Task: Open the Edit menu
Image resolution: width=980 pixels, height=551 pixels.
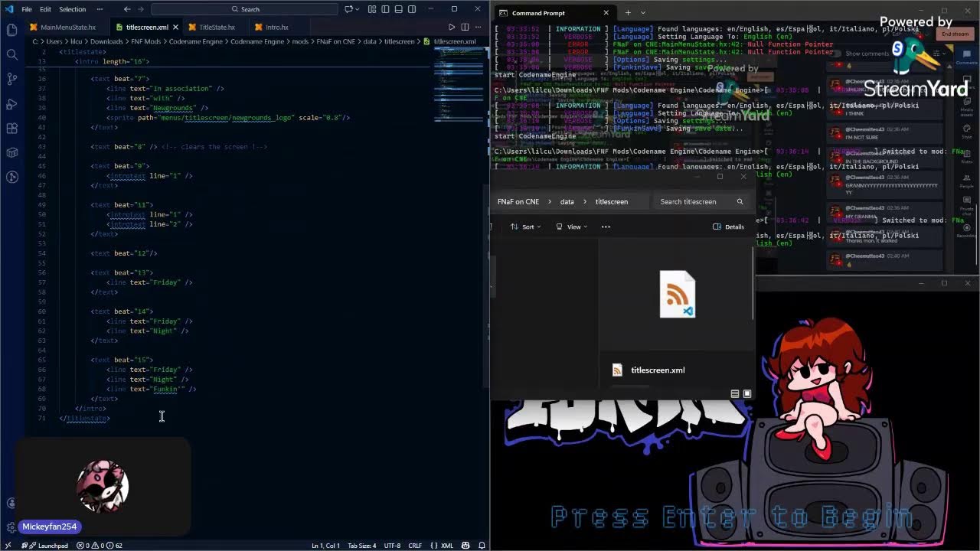Action: click(45, 9)
